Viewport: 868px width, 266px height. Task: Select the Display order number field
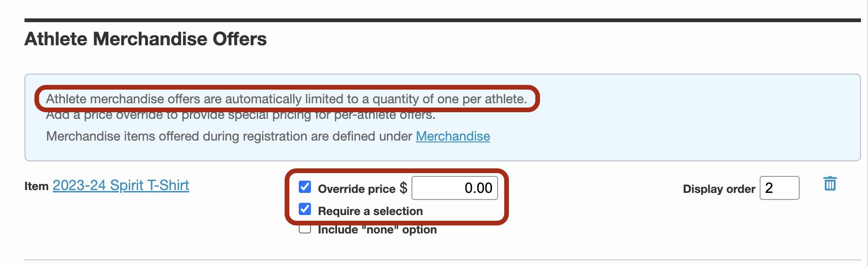(779, 188)
